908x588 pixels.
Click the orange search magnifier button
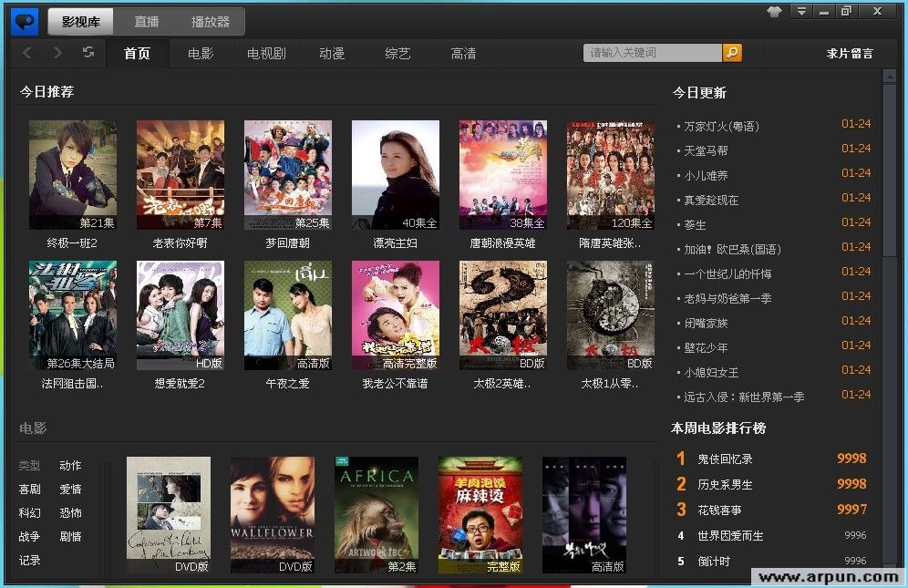pyautogui.click(x=732, y=53)
